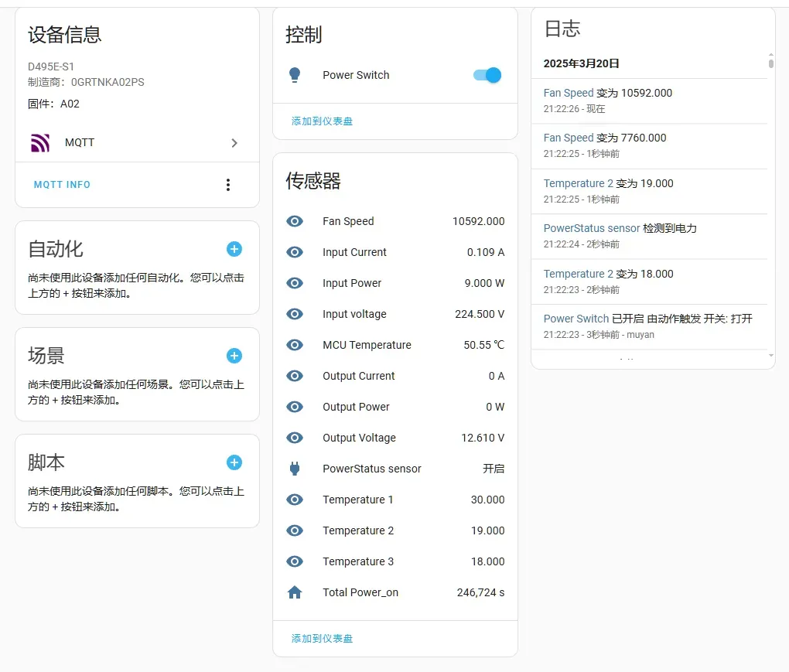The height and width of the screenshot is (672, 789).
Task: Click the MQTT INFO button
Action: tap(62, 185)
